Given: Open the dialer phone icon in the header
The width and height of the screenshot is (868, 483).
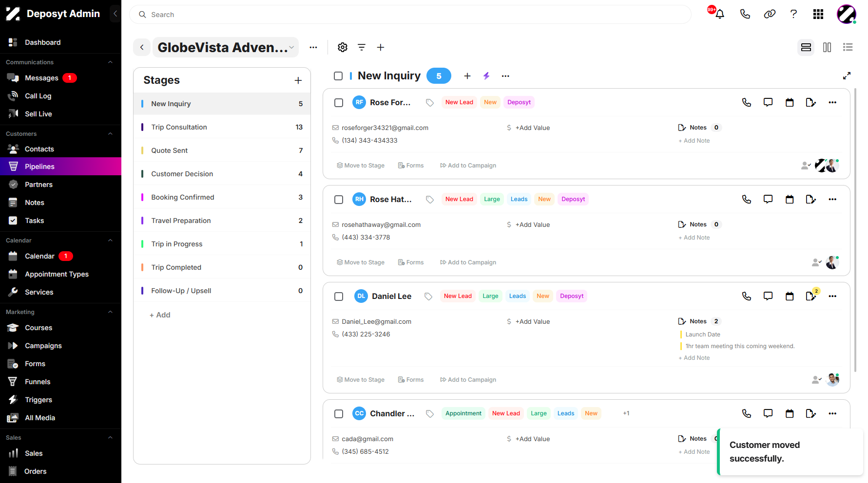Looking at the screenshot, I should (x=745, y=14).
